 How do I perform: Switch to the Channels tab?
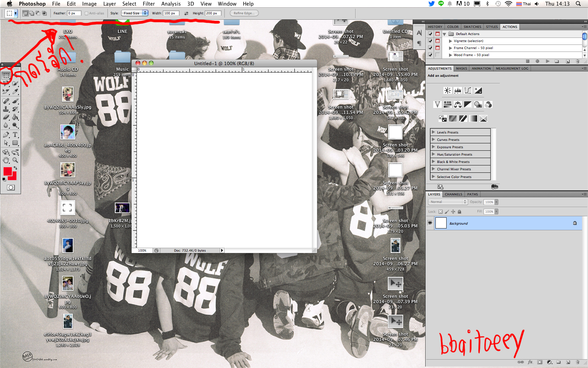[453, 195]
